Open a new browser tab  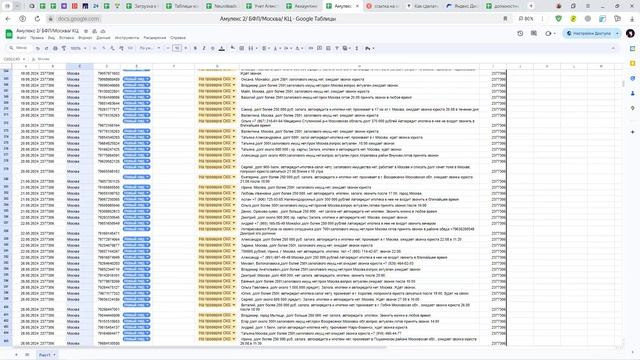point(531,6)
